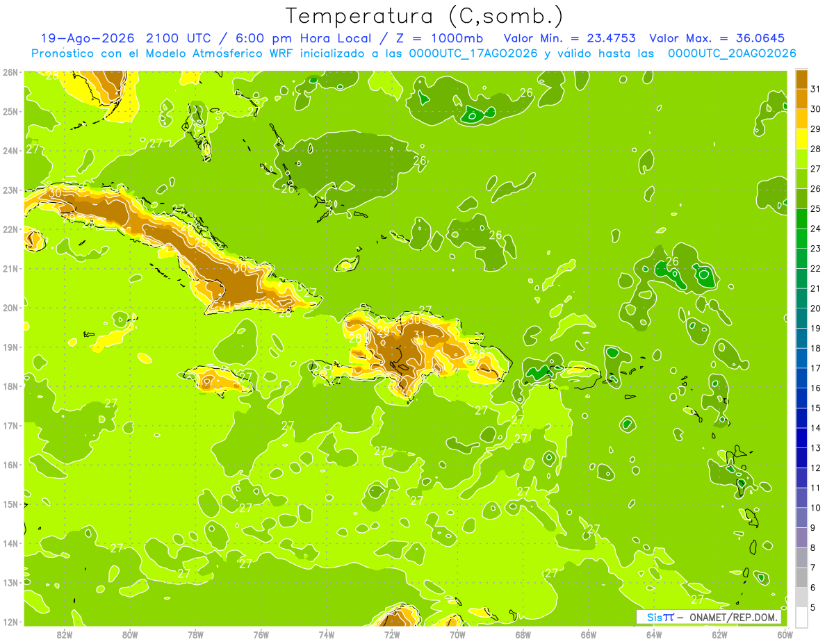Click the "70W" longitude axis label
The image size is (834, 644).
click(457, 634)
